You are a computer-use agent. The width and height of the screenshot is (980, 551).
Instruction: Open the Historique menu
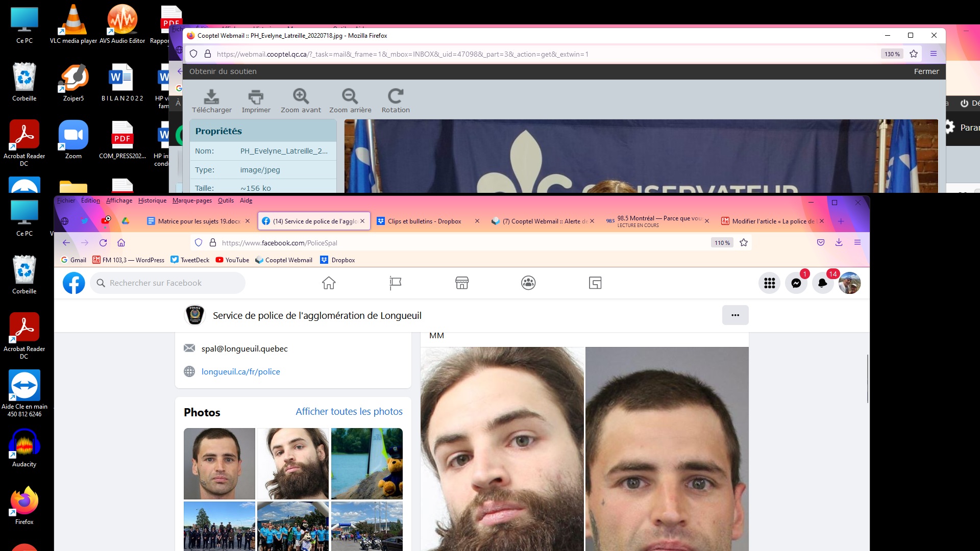click(x=152, y=201)
